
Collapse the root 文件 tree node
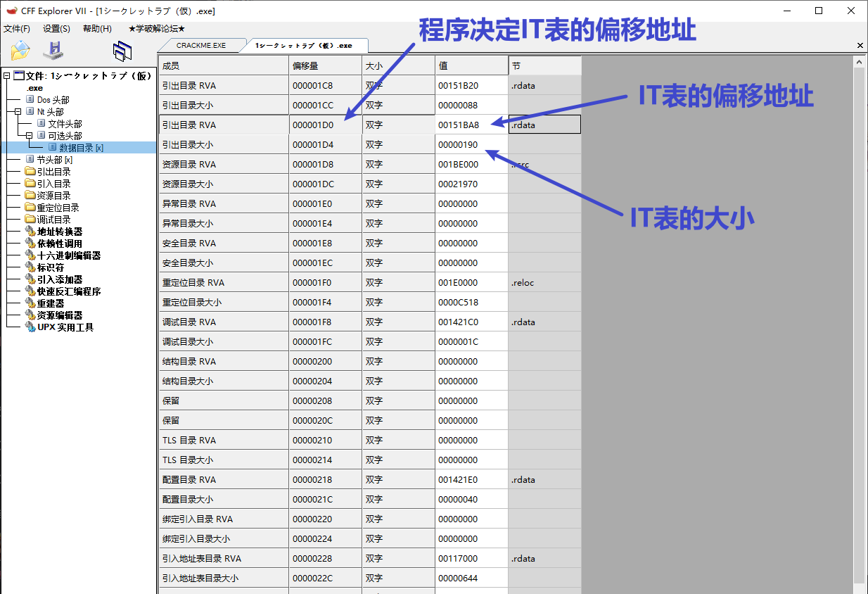point(6,76)
